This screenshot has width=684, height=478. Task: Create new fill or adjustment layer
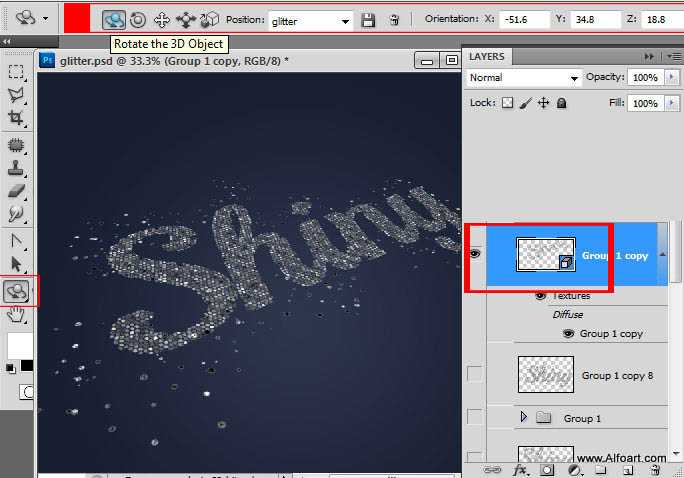(575, 470)
